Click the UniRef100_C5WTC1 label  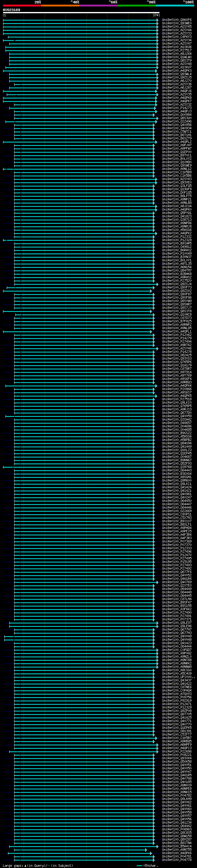pos(176,132)
